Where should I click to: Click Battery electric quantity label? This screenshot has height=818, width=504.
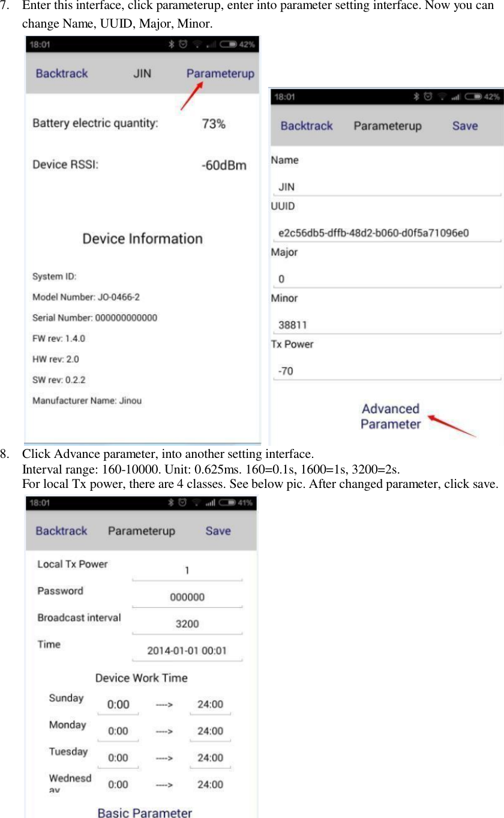(x=95, y=124)
